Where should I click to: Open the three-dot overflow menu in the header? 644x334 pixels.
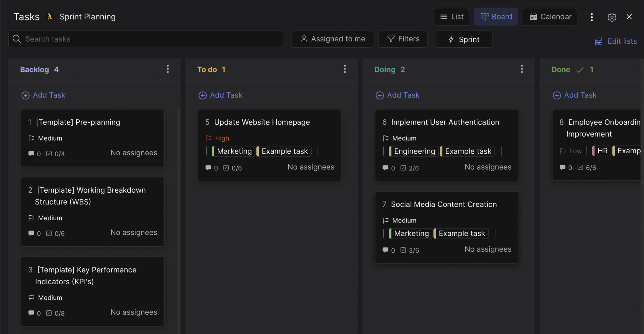(592, 17)
